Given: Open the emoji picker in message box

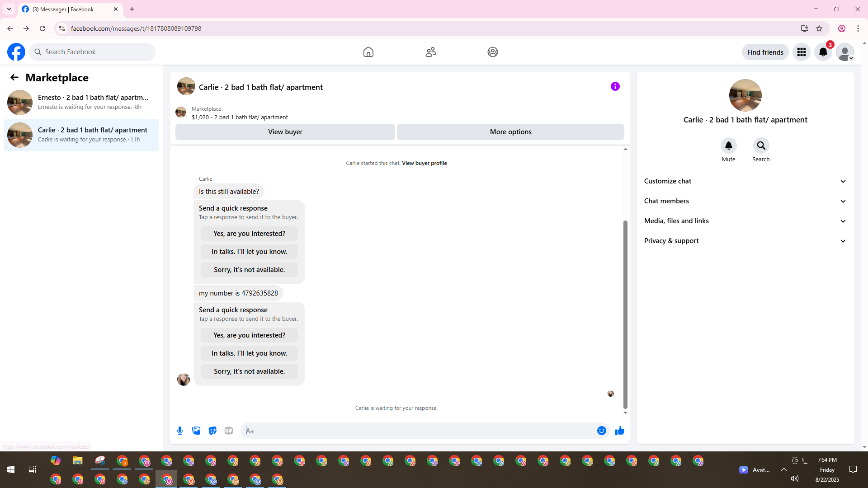Looking at the screenshot, I should pyautogui.click(x=601, y=431).
